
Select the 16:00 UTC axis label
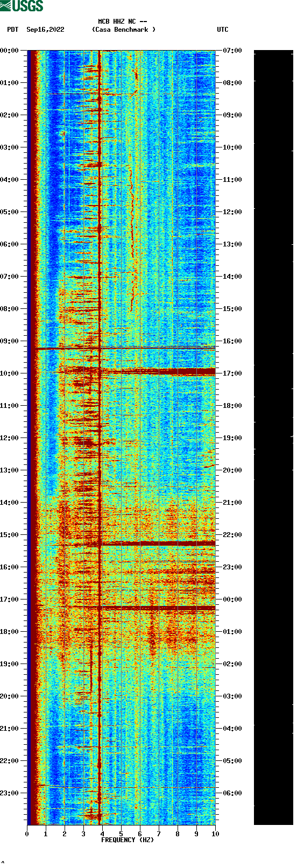click(232, 341)
